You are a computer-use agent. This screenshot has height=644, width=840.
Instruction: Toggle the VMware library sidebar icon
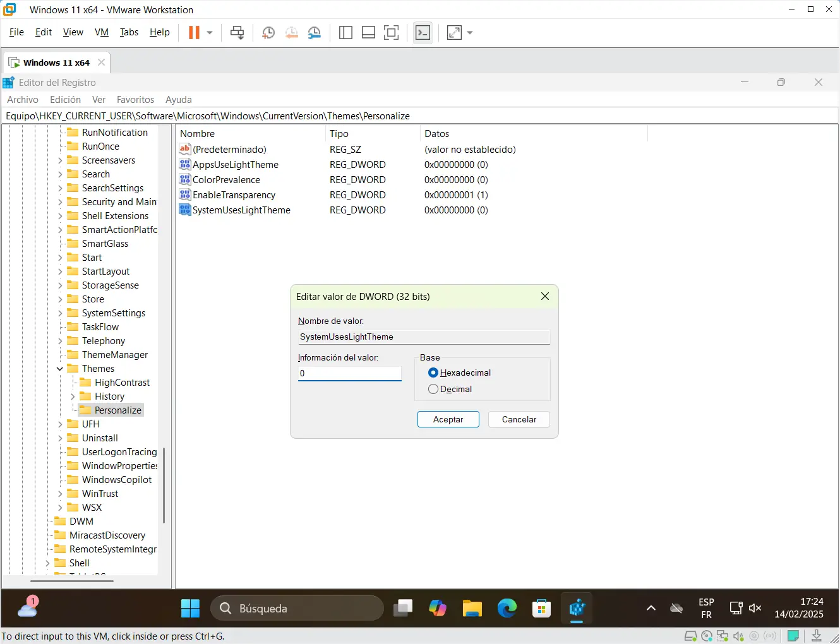pyautogui.click(x=345, y=33)
